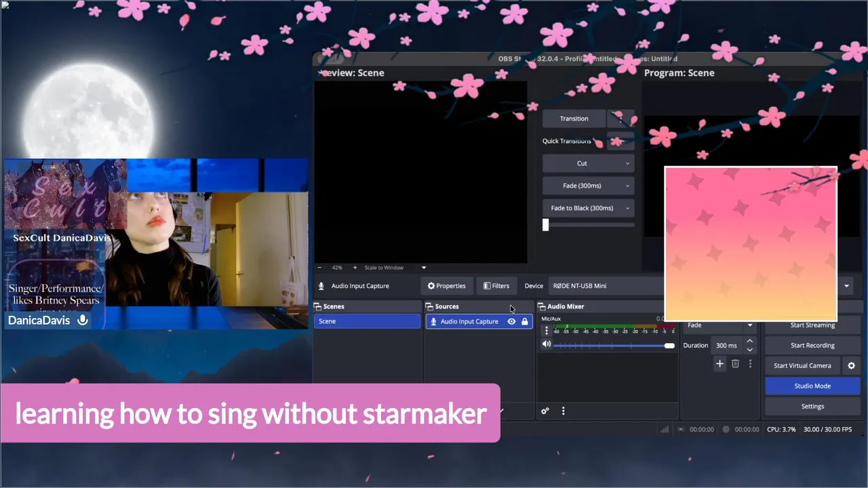Image resolution: width=868 pixels, height=488 pixels.
Task: Open advanced audio properties gear icon
Action: pyautogui.click(x=545, y=411)
